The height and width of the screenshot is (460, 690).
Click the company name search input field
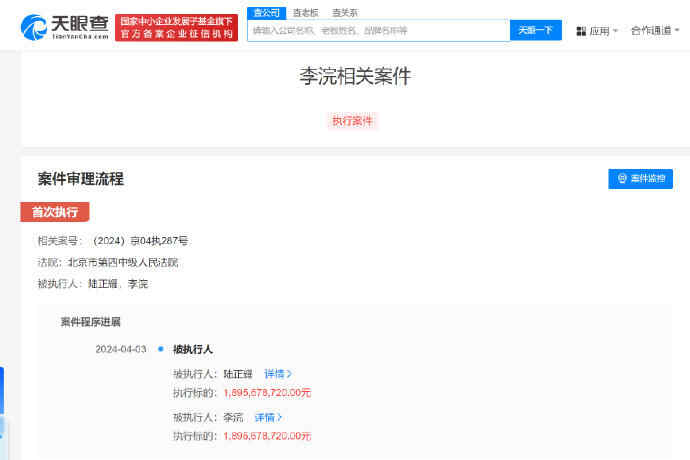(x=378, y=31)
